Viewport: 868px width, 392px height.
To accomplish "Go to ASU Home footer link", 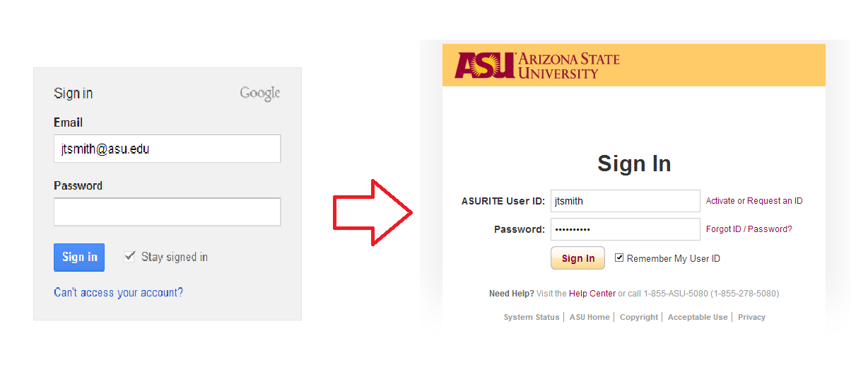I will click(590, 318).
